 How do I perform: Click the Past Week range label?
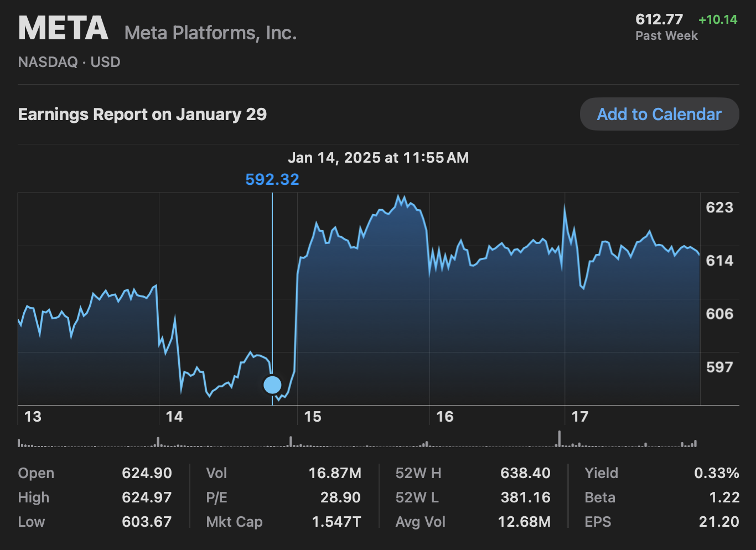[666, 35]
